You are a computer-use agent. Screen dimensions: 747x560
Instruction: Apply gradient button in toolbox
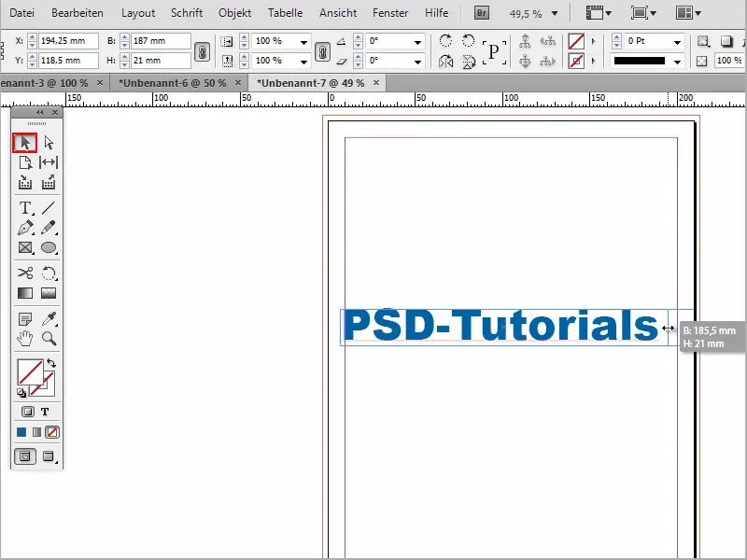[x=36, y=432]
